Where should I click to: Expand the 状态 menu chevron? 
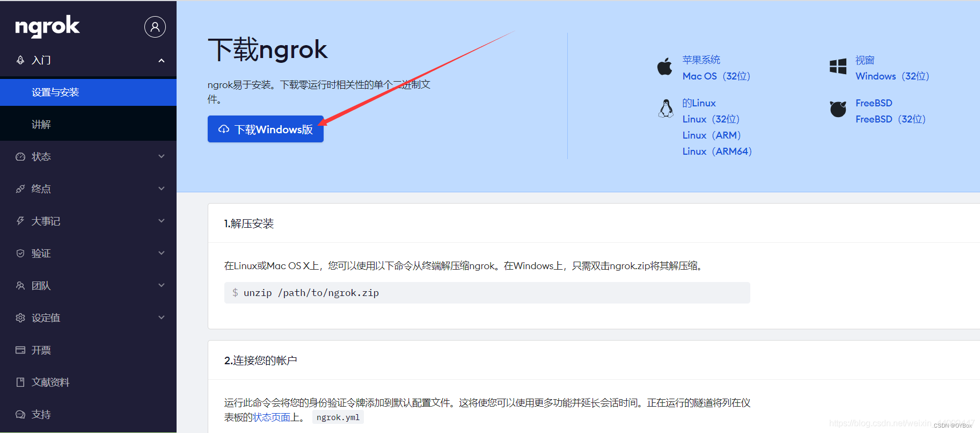point(162,156)
